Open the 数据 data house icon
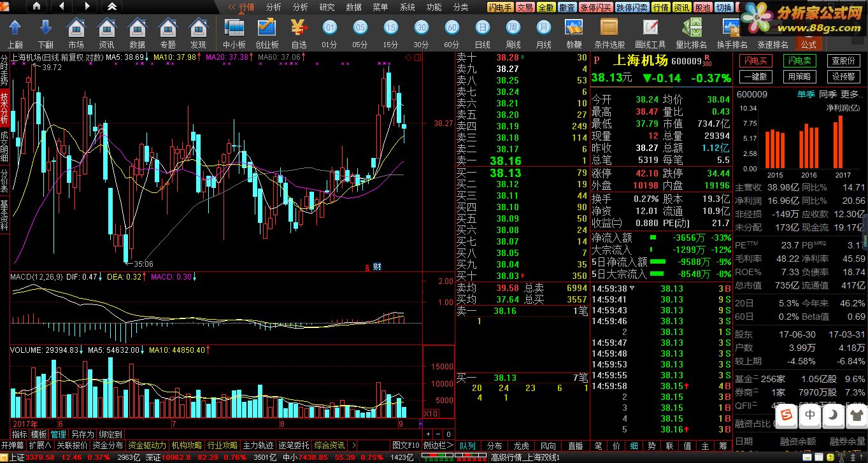 point(137,33)
